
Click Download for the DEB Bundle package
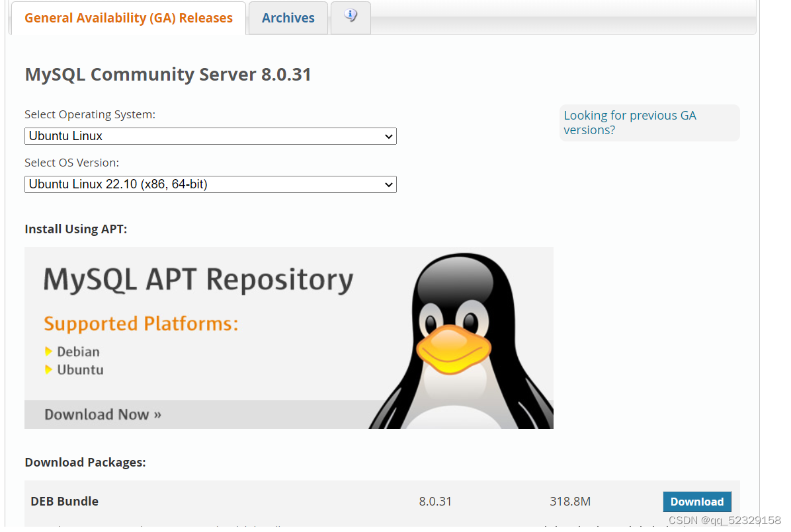[697, 502]
